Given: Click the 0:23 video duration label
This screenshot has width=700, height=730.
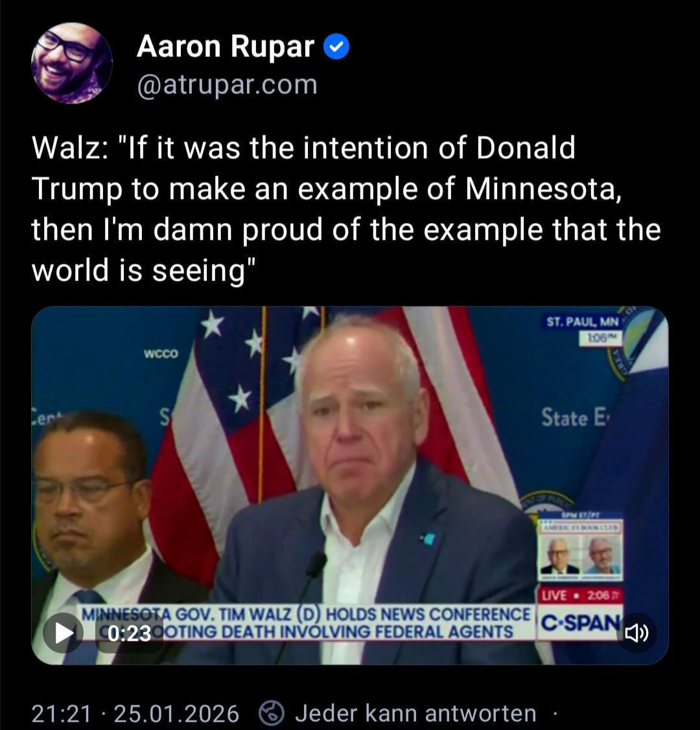Looking at the screenshot, I should coord(129,633).
